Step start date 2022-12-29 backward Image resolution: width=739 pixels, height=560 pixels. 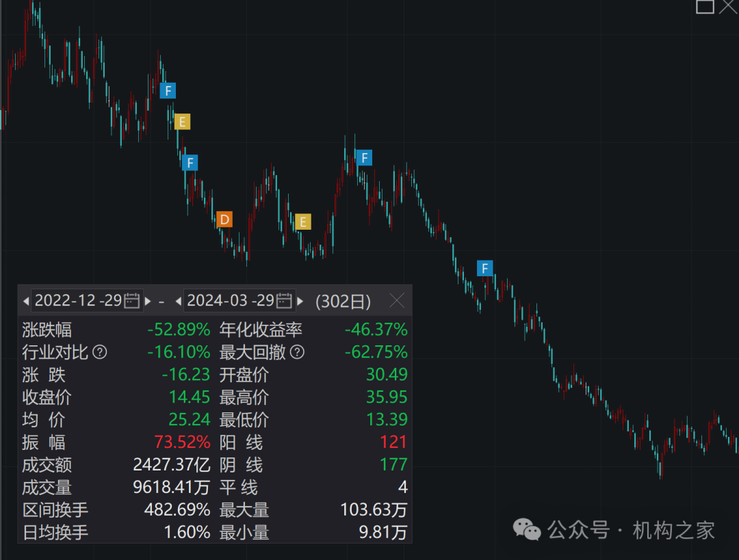[26, 301]
